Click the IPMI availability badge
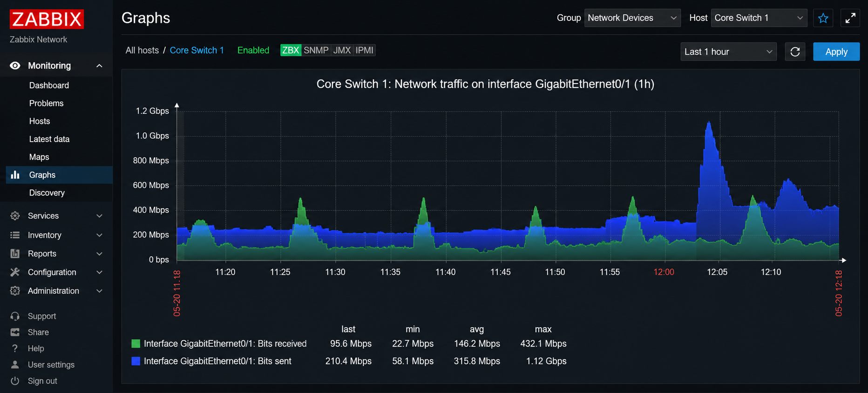 point(365,50)
